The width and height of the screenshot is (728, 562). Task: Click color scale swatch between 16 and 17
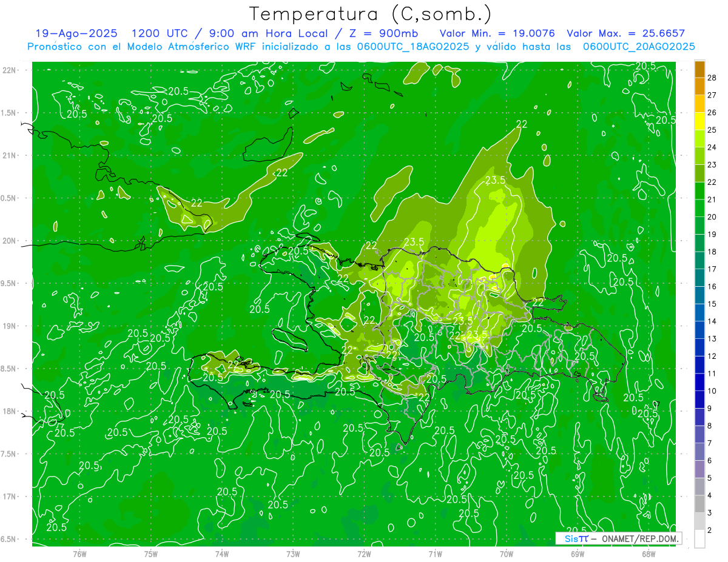(x=699, y=278)
